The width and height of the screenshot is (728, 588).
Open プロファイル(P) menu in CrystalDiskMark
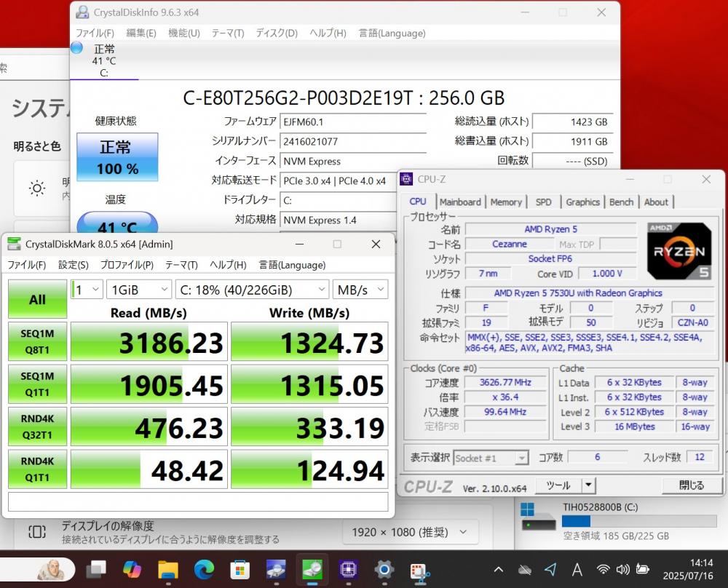(x=127, y=265)
